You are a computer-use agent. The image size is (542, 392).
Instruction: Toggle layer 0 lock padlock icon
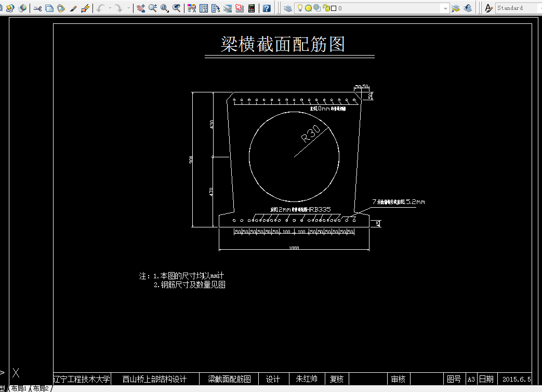326,8
